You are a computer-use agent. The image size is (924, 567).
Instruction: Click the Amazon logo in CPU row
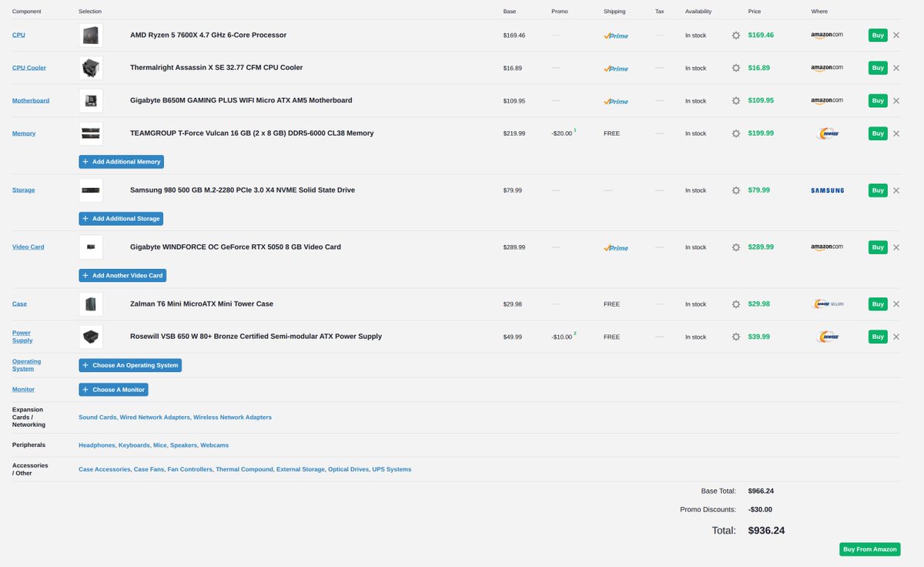(x=827, y=35)
